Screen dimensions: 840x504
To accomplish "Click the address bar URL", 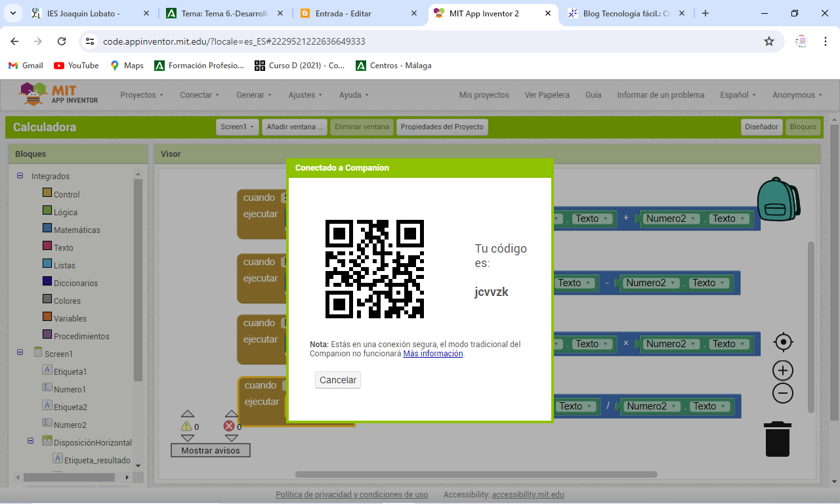I will pyautogui.click(x=234, y=41).
